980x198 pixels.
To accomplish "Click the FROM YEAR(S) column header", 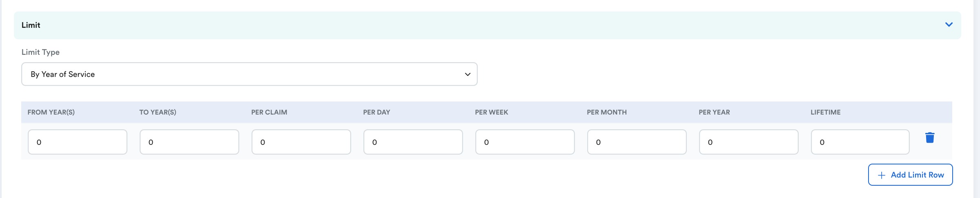I will [x=51, y=112].
